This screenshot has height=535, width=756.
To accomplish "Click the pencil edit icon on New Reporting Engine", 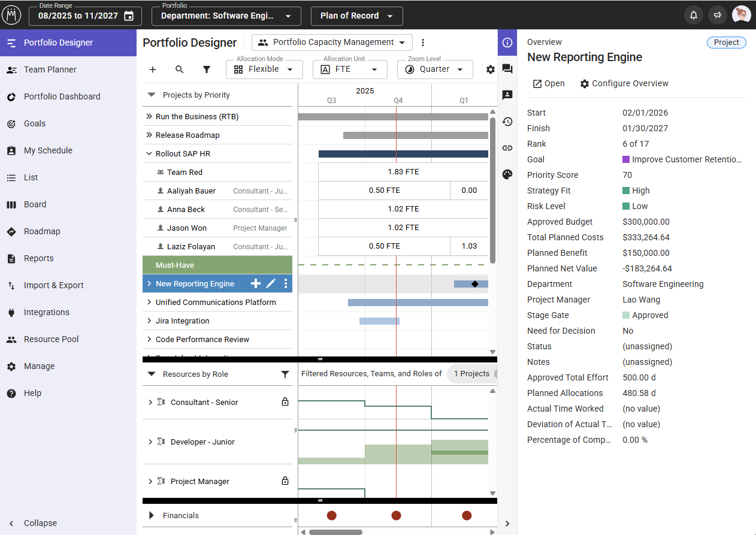I will coord(271,284).
